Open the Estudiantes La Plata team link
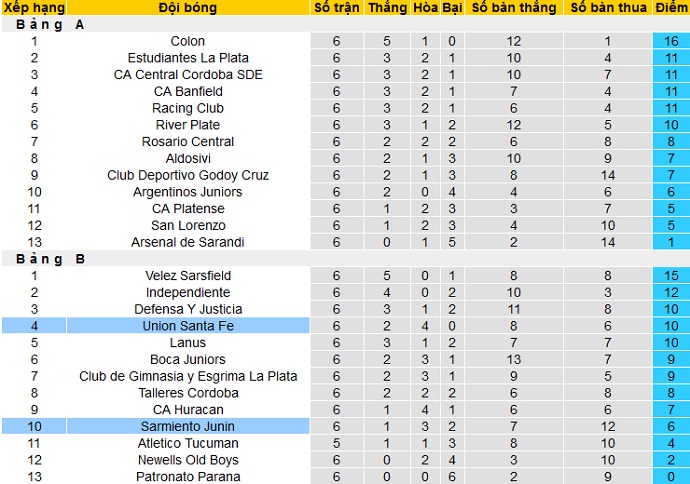Image resolution: width=690 pixels, height=484 pixels. tap(188, 58)
